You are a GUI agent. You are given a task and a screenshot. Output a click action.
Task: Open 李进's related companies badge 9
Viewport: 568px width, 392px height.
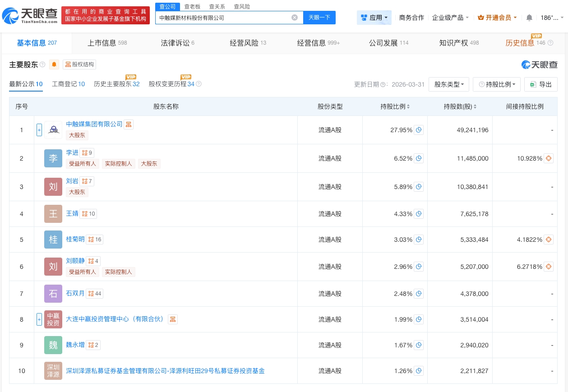tap(87, 153)
